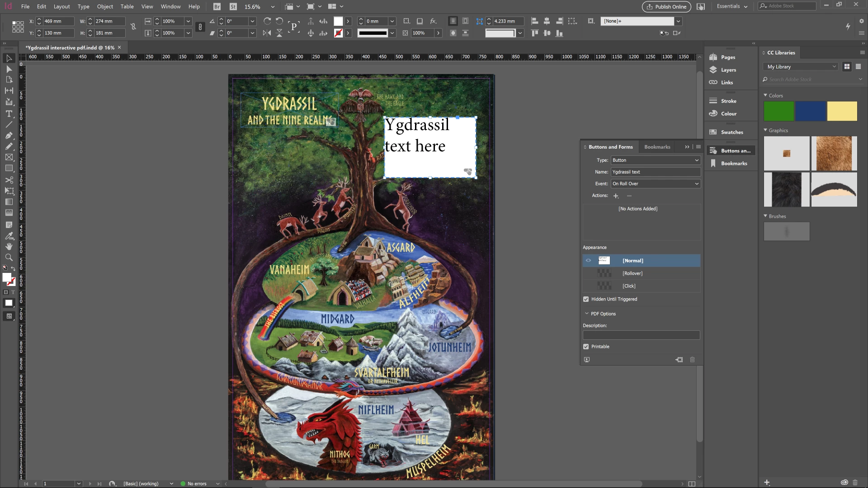Image resolution: width=868 pixels, height=488 pixels.
Task: Open the Layers panel
Action: click(728, 70)
